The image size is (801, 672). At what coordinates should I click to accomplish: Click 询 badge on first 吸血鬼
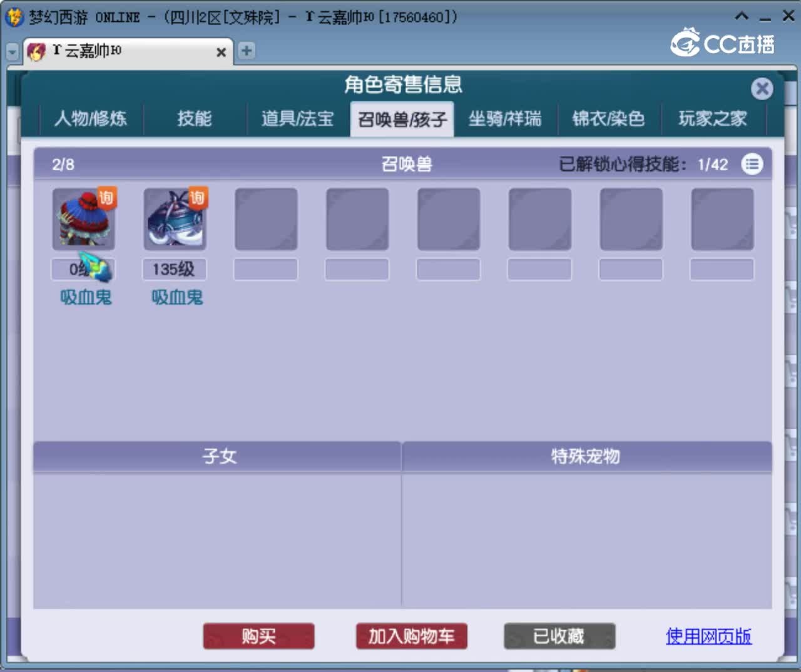click(x=106, y=198)
